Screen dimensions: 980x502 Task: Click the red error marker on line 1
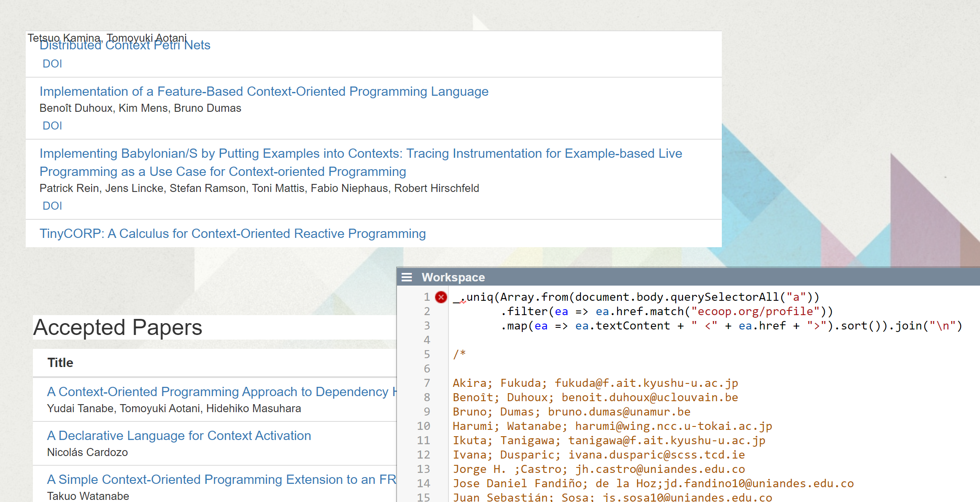441,297
